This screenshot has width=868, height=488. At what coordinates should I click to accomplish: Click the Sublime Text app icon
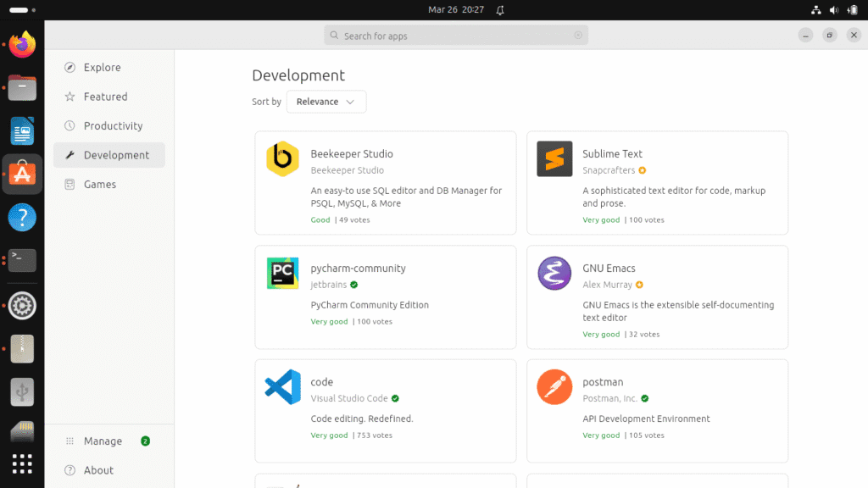click(554, 158)
